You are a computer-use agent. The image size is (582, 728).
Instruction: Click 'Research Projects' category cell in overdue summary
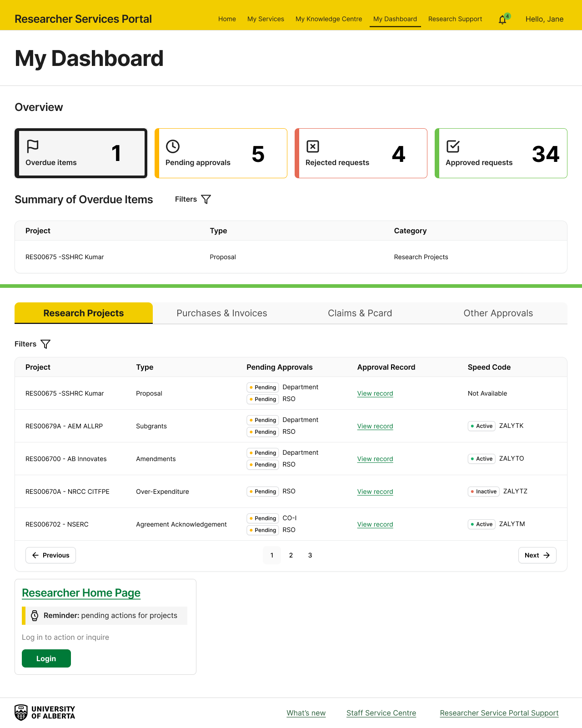point(421,257)
